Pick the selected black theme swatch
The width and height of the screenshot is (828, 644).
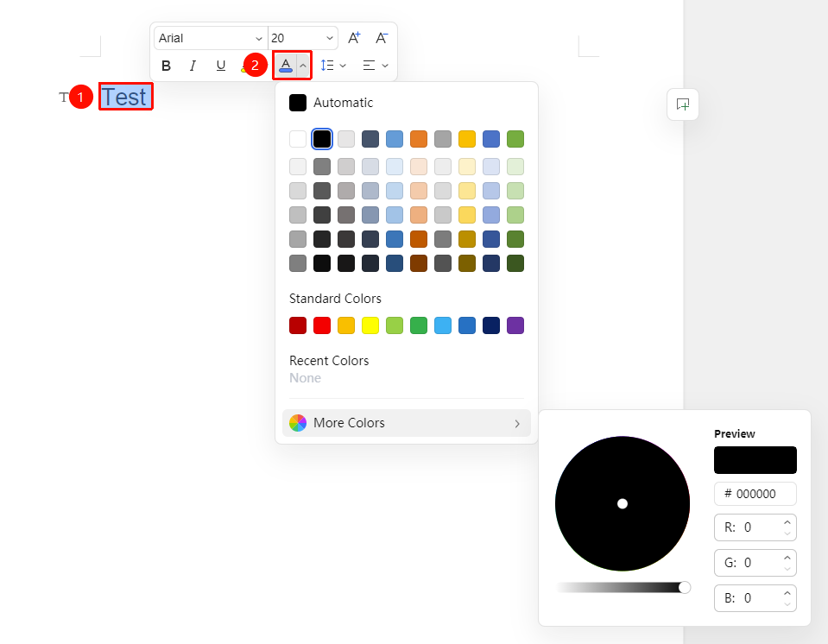(322, 139)
